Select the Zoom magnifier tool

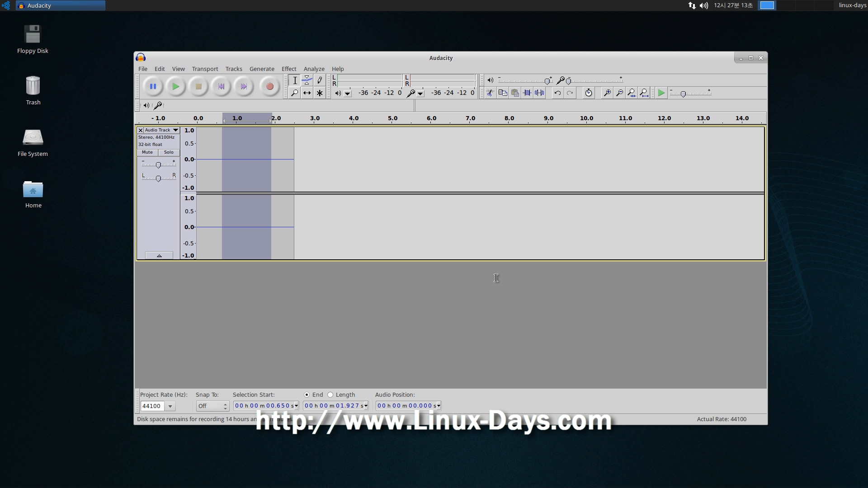tap(295, 93)
